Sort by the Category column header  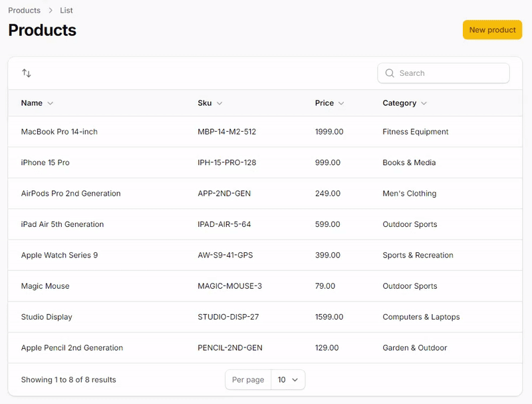pos(404,103)
